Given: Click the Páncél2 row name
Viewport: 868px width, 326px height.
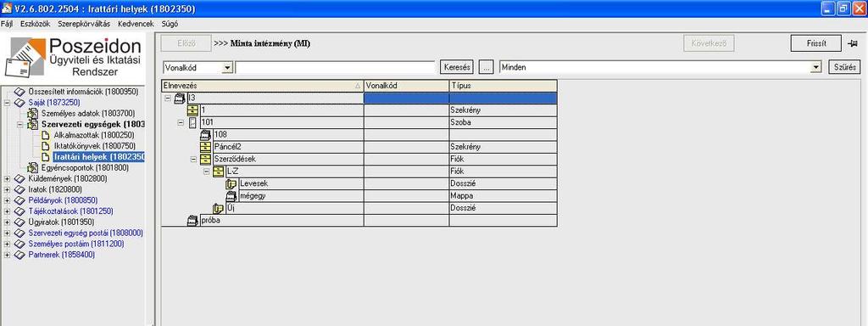Looking at the screenshot, I should [227, 147].
